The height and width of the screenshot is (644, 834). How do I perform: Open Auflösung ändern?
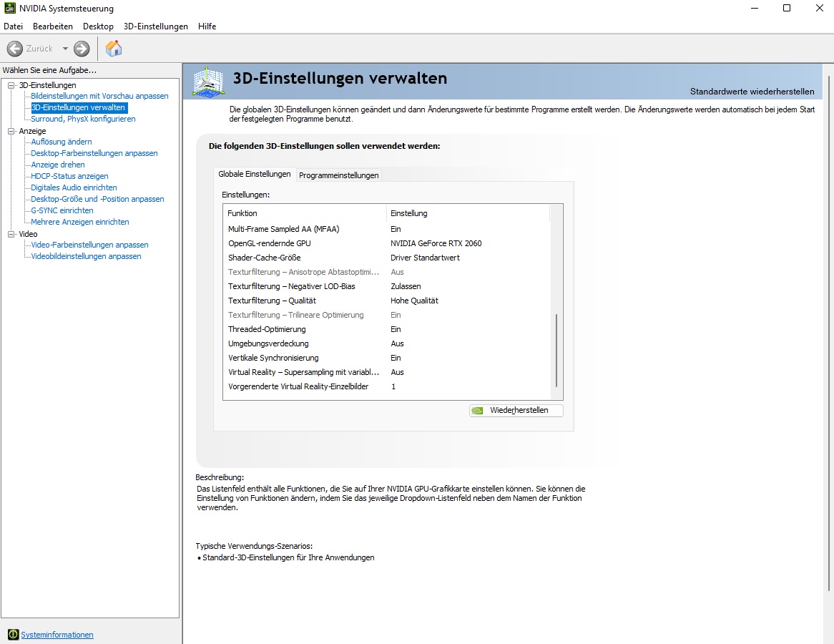[62, 142]
